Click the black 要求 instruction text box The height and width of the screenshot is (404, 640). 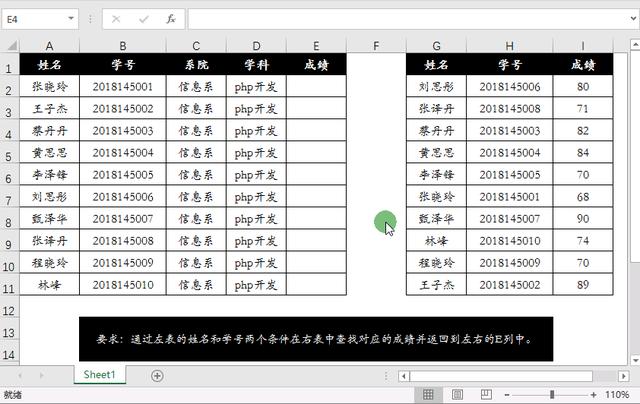[316, 339]
